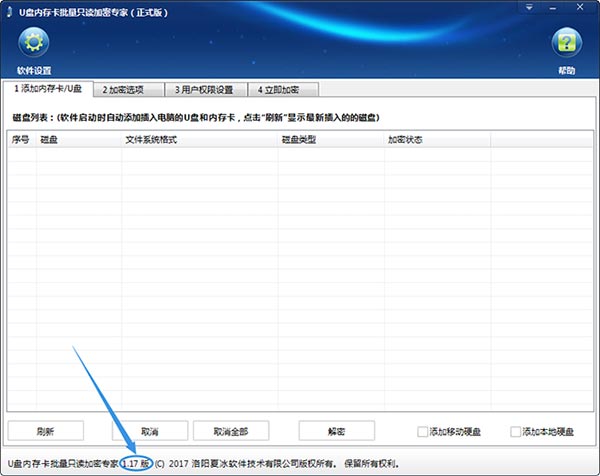Sort by the 磁盘 column header
This screenshot has width=600, height=476.
click(79, 140)
